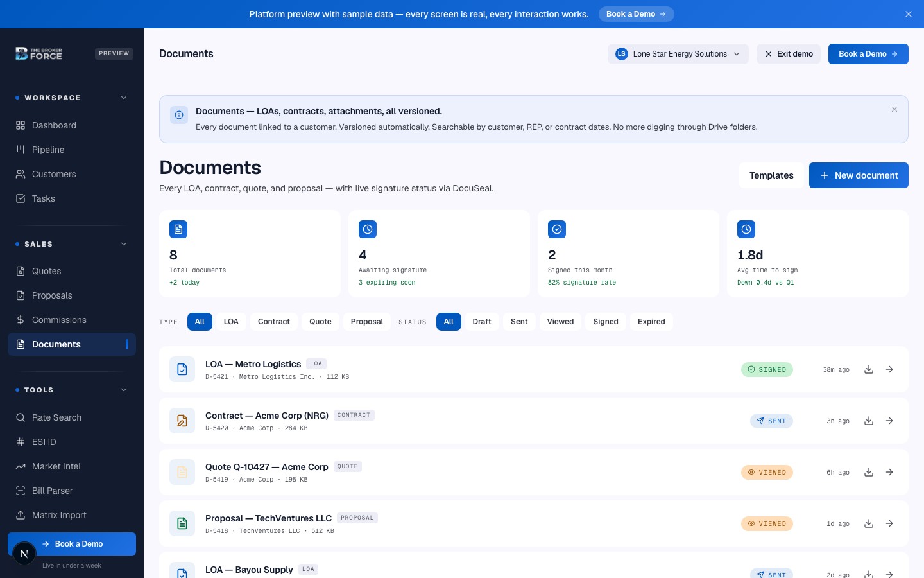924x578 pixels.
Task: Open Commissions in the sidebar
Action: (72, 320)
